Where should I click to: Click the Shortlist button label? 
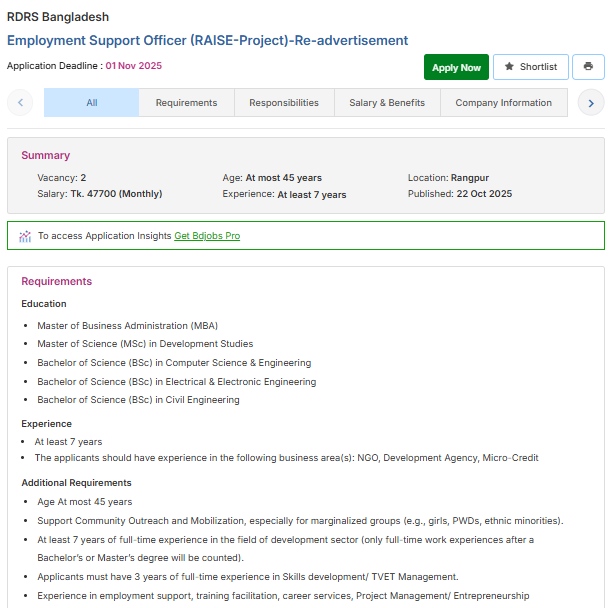pos(538,67)
